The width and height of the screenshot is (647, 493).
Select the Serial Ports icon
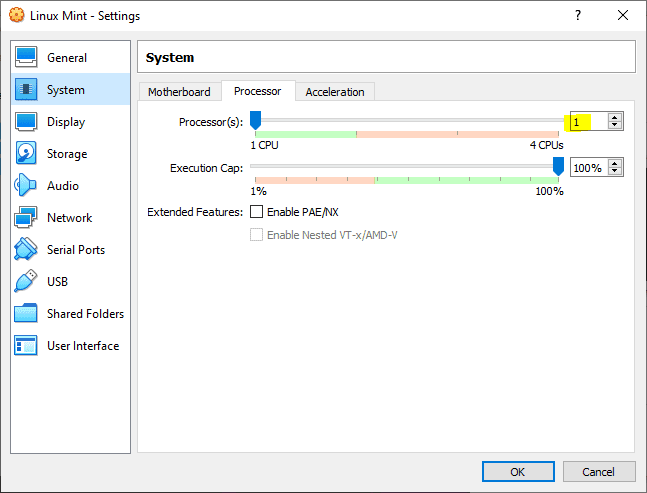pos(27,250)
